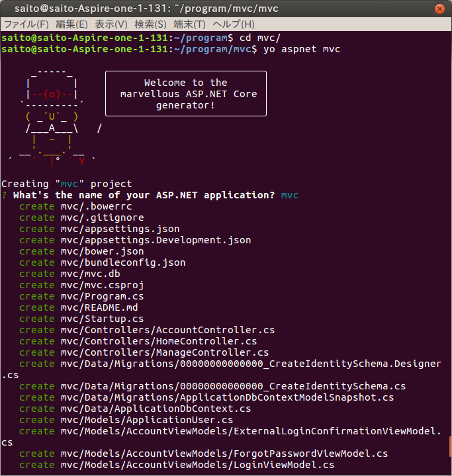
Task: Click mvc/Models/ApplicationUser.cs path
Action: pos(147,420)
